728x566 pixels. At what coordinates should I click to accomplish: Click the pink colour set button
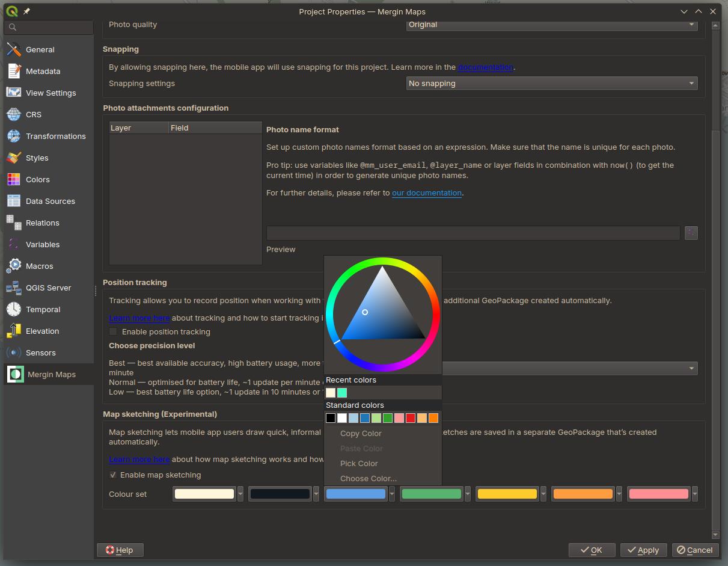[659, 494]
